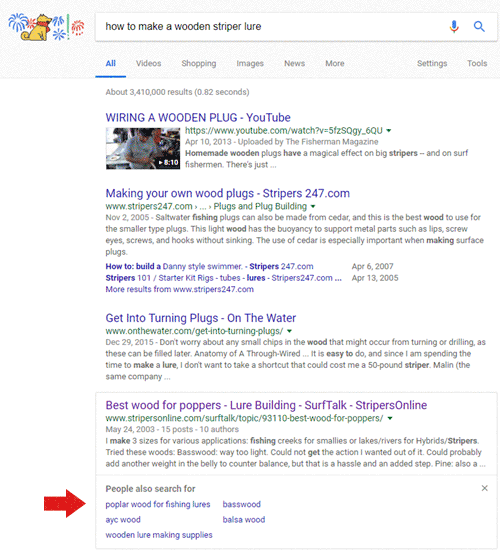The height and width of the screenshot is (553, 500).
Task: Activate voice search microphone icon
Action: (454, 26)
